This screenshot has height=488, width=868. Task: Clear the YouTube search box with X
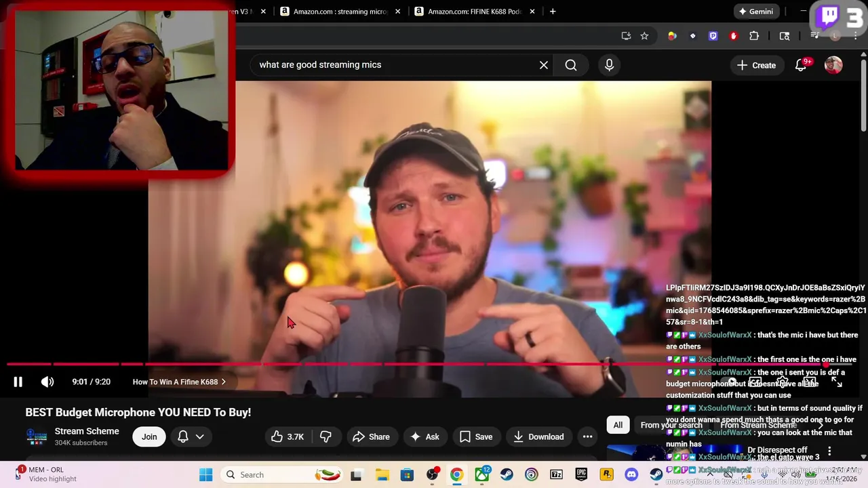544,65
